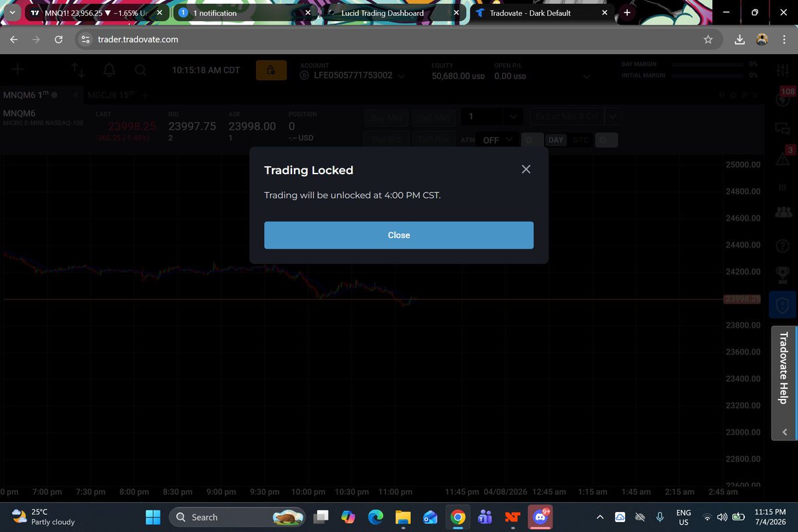This screenshot has height=532, width=798.
Task: Open notifications icon with 108 badge
Action: [783, 98]
